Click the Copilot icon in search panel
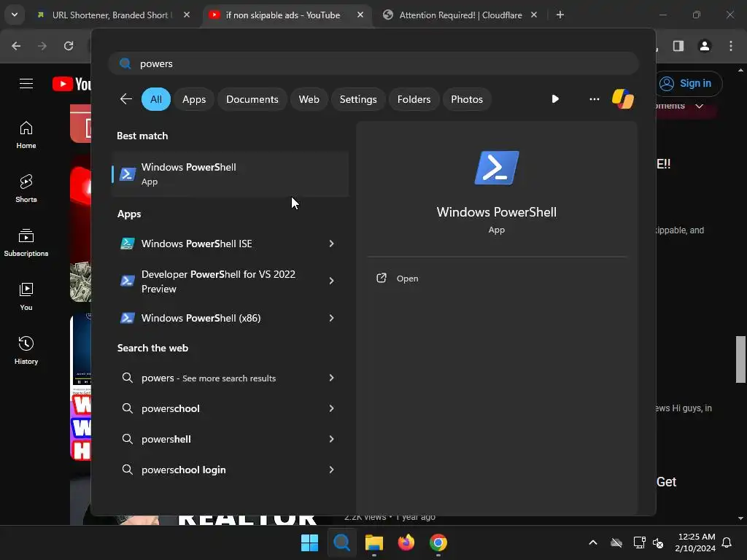The image size is (747, 560). [x=623, y=99]
